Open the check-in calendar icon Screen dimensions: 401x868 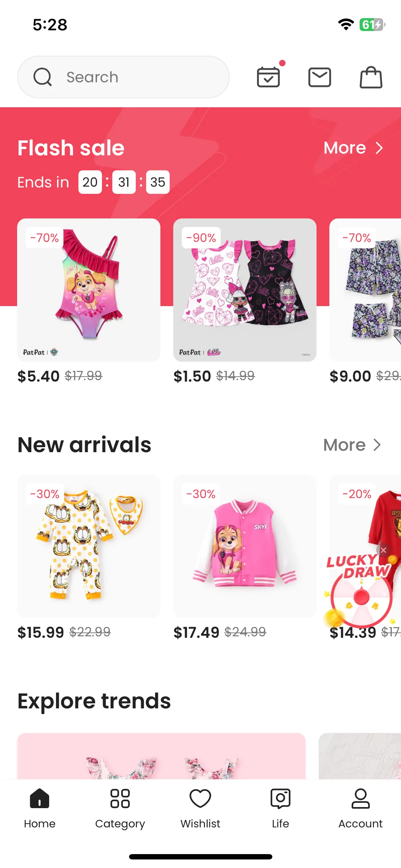[268, 77]
